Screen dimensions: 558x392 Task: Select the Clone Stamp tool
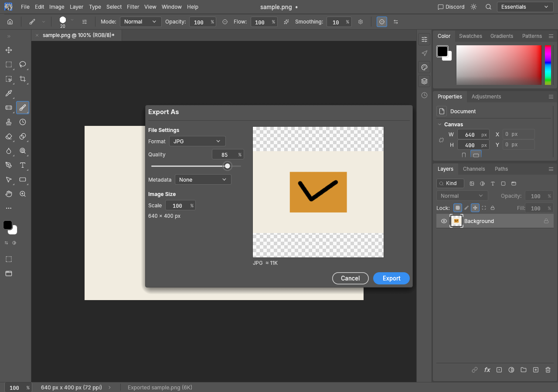9,122
